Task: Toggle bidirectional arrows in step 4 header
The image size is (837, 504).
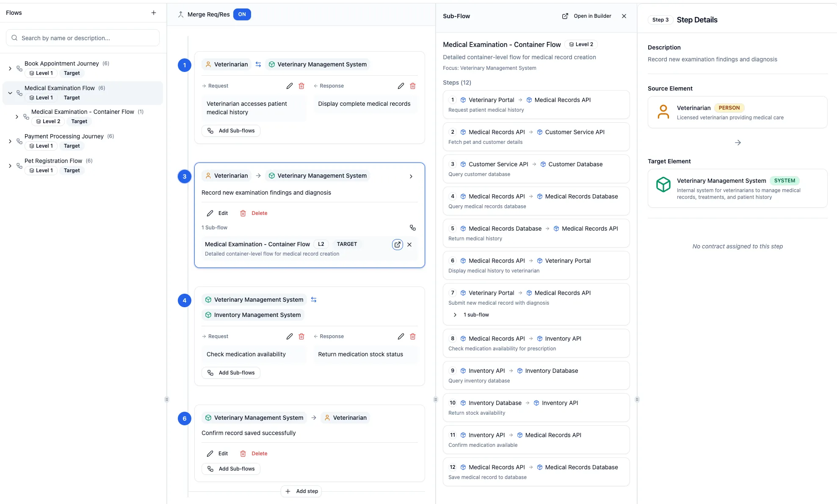Action: (314, 300)
